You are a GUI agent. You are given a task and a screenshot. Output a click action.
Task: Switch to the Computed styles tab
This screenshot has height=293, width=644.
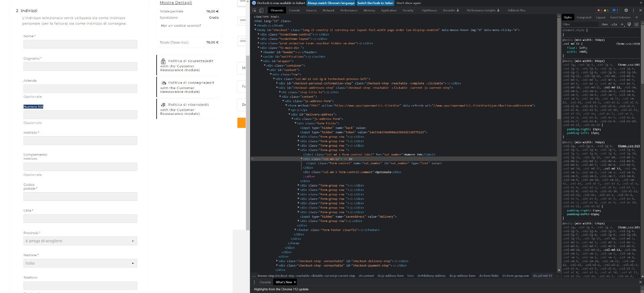pos(584,17)
